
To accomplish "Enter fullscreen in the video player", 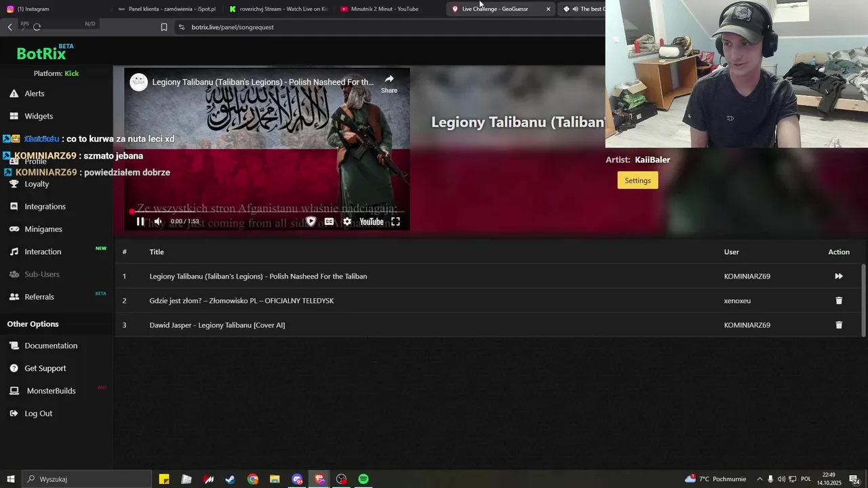I will coord(395,221).
